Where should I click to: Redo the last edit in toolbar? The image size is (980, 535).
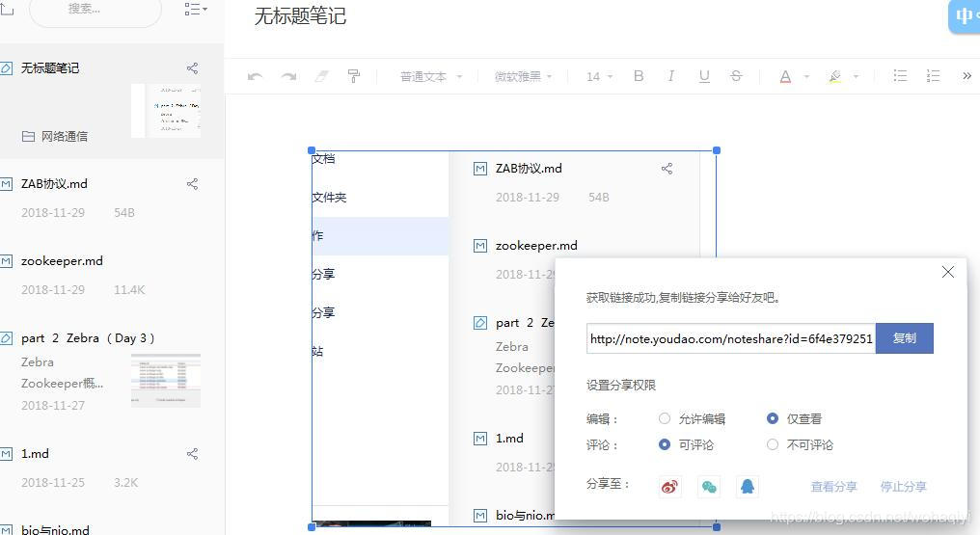point(288,76)
